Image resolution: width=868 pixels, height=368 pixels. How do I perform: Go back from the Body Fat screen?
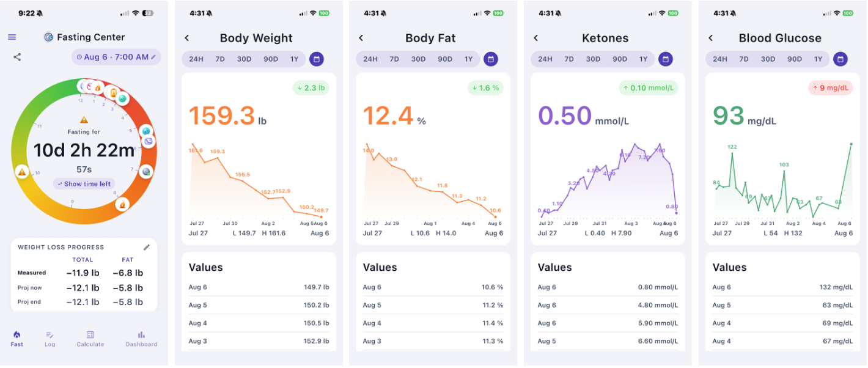361,38
